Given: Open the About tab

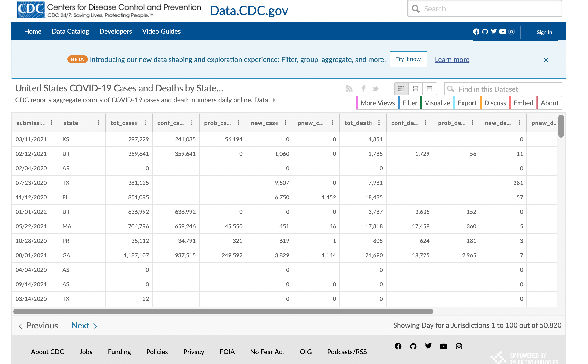Looking at the screenshot, I should [549, 103].
